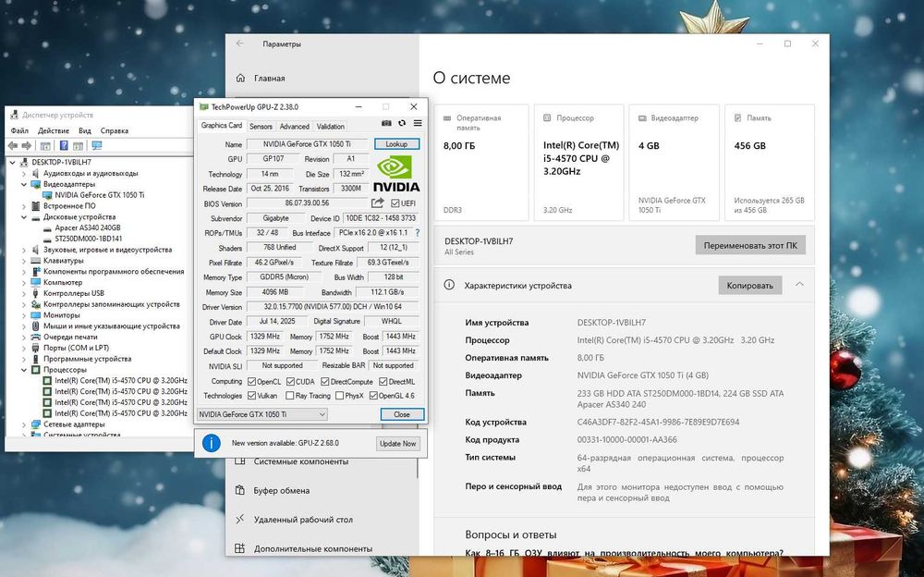Open the Файл menu in Device Manager

[19, 130]
